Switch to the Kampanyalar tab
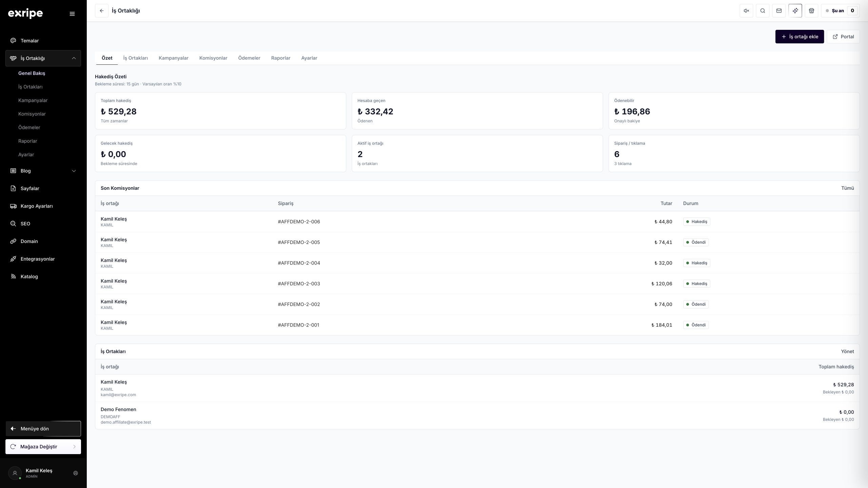 [173, 58]
